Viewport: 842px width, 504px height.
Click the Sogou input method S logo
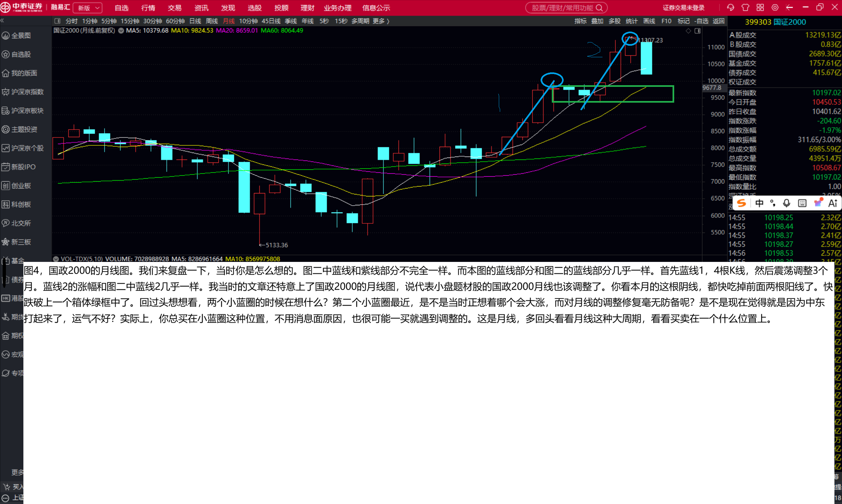741,203
